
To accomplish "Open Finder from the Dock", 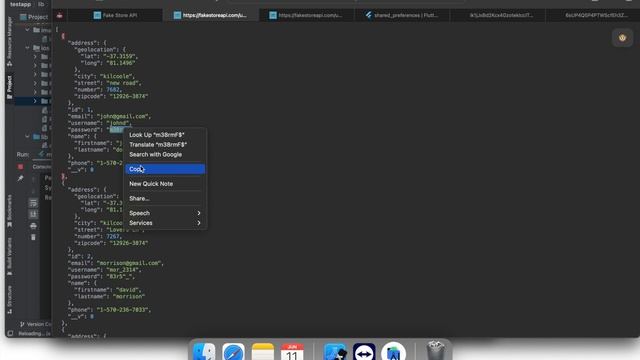I will tap(204, 352).
